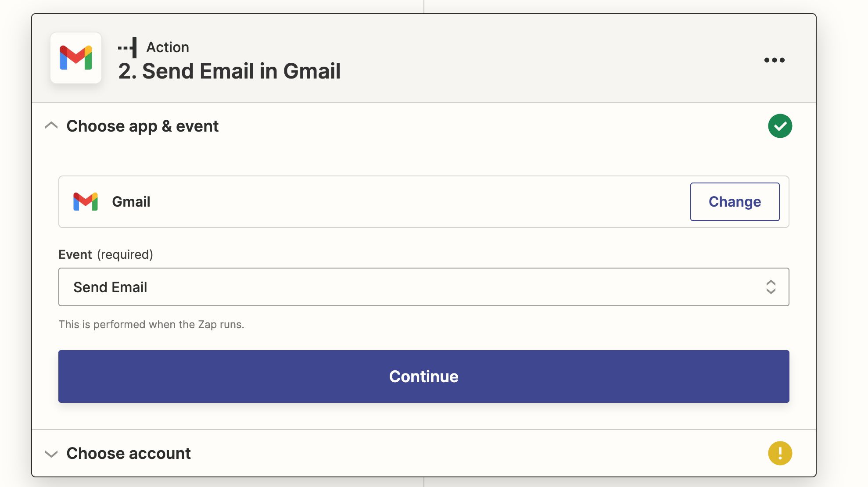
Task: Expand the Choose account section
Action: [x=51, y=454]
